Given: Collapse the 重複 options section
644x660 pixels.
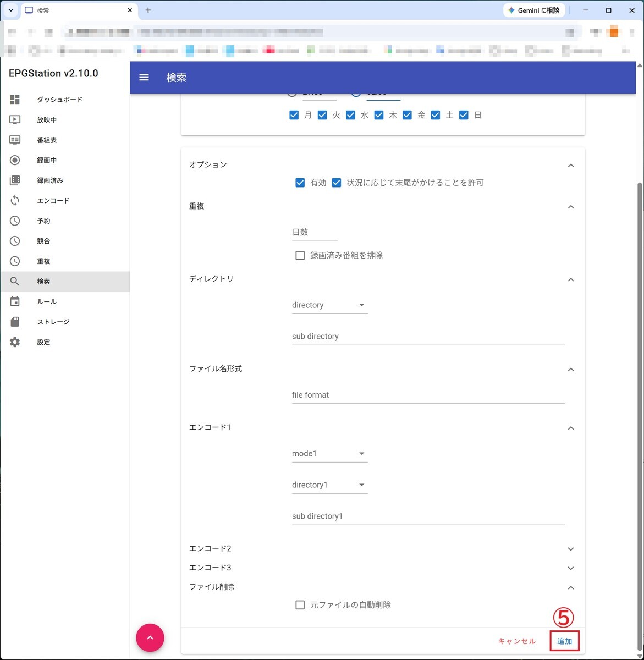Looking at the screenshot, I should [571, 207].
